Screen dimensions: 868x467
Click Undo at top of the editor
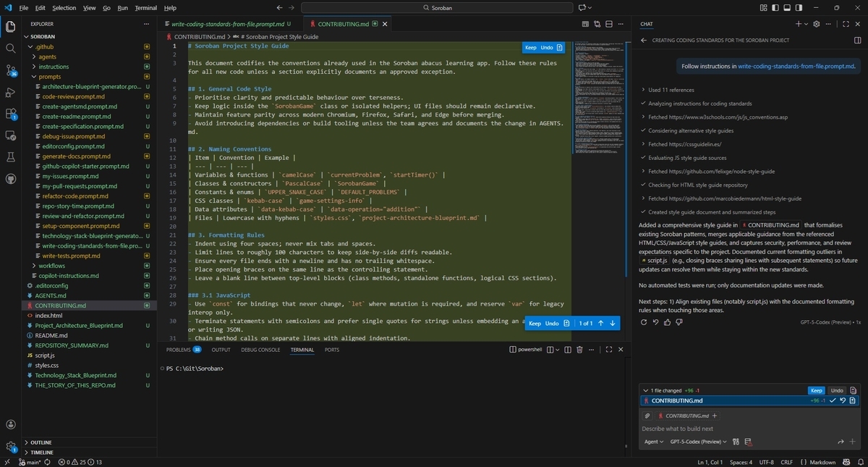click(547, 48)
